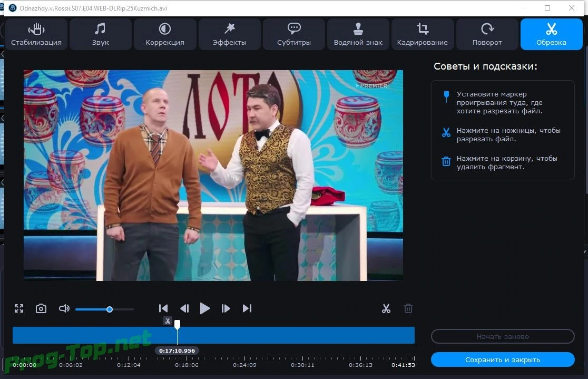Switch to the Звук tab
The width and height of the screenshot is (588, 379).
(x=101, y=34)
